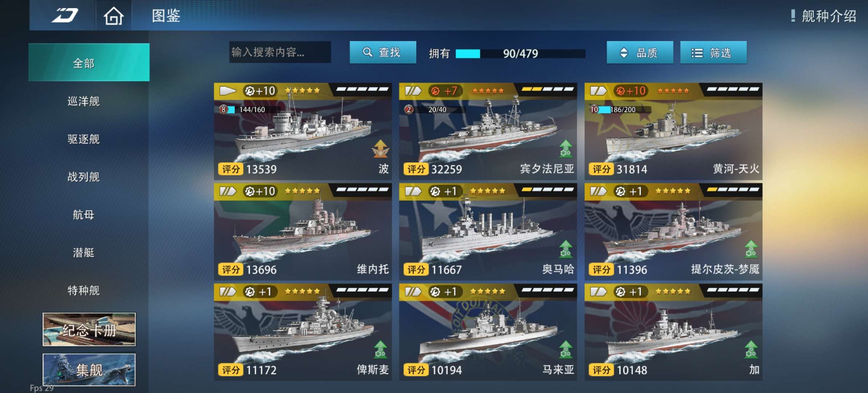Click the back arrow icon
The height and width of the screenshot is (393, 868).
click(x=64, y=15)
